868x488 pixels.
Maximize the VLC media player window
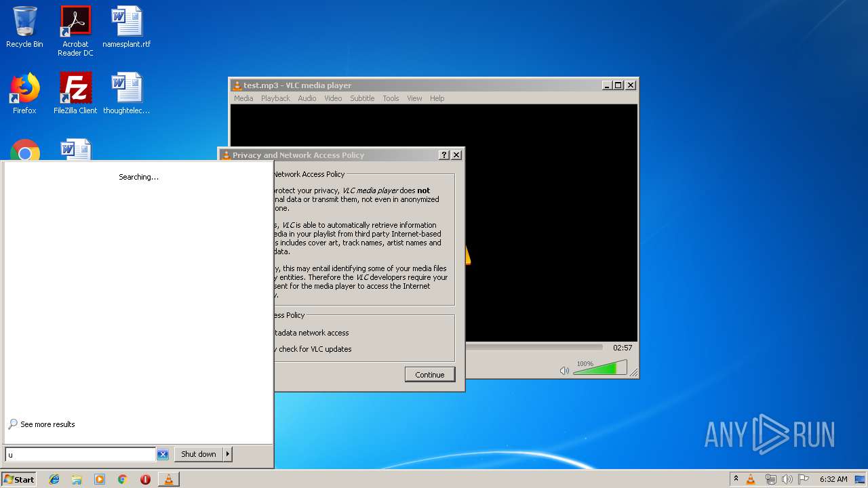[x=618, y=85]
